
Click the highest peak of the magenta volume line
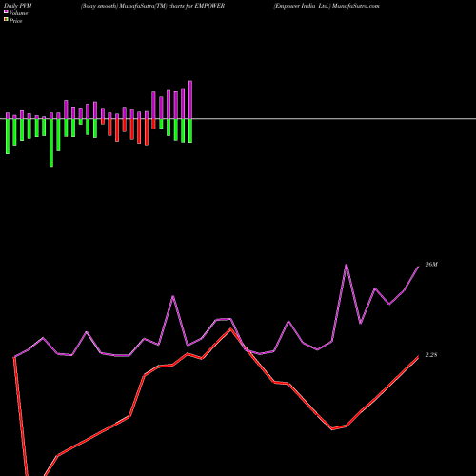(347, 265)
